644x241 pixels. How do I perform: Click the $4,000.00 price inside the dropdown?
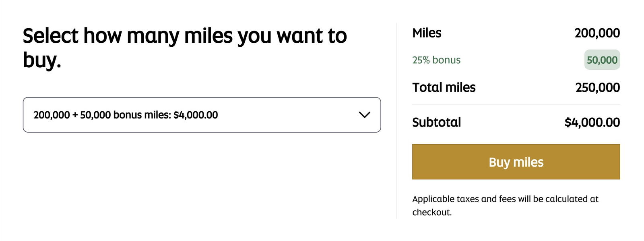[196, 115]
